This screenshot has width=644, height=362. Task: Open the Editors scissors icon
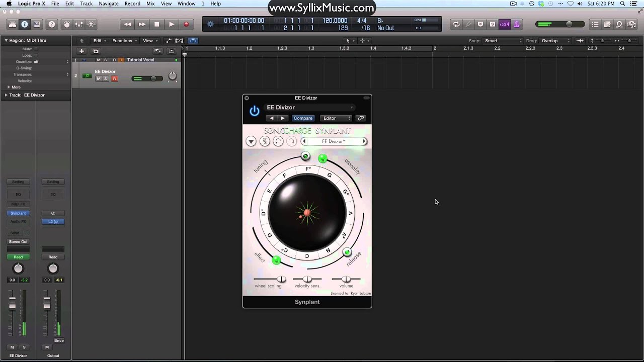click(x=91, y=24)
